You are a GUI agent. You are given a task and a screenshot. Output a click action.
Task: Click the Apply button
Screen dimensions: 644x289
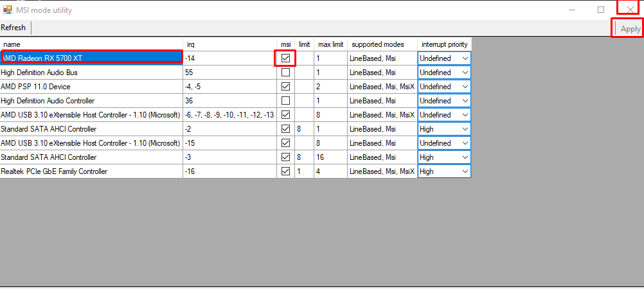click(x=630, y=29)
